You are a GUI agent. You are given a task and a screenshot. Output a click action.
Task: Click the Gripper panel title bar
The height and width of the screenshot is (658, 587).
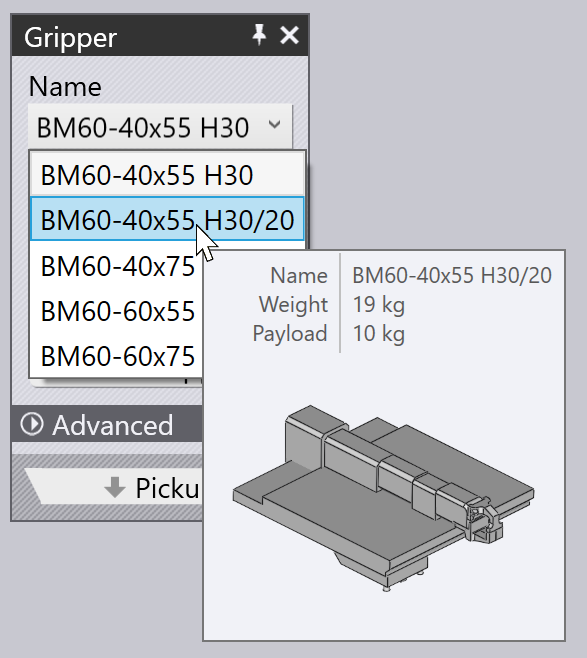click(160, 35)
